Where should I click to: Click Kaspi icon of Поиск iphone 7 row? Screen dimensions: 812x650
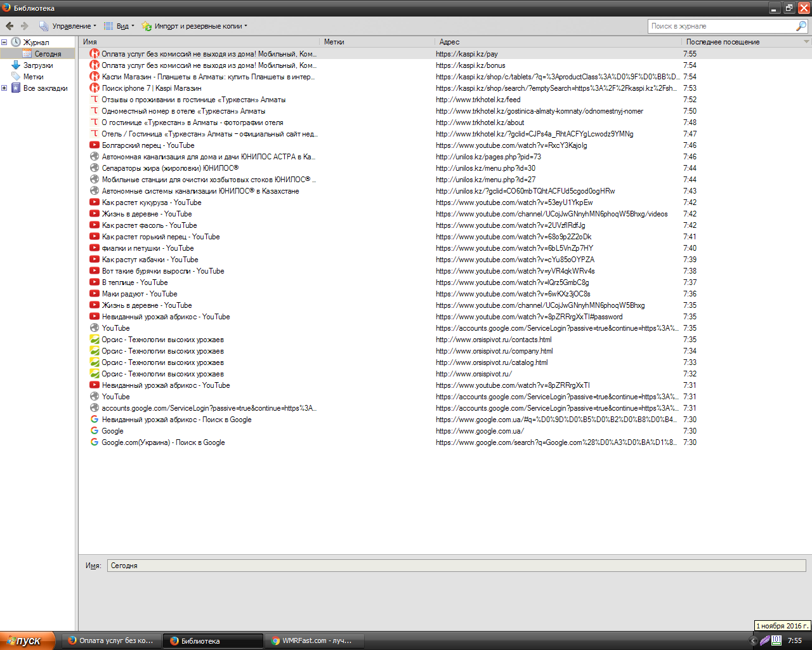click(x=95, y=88)
